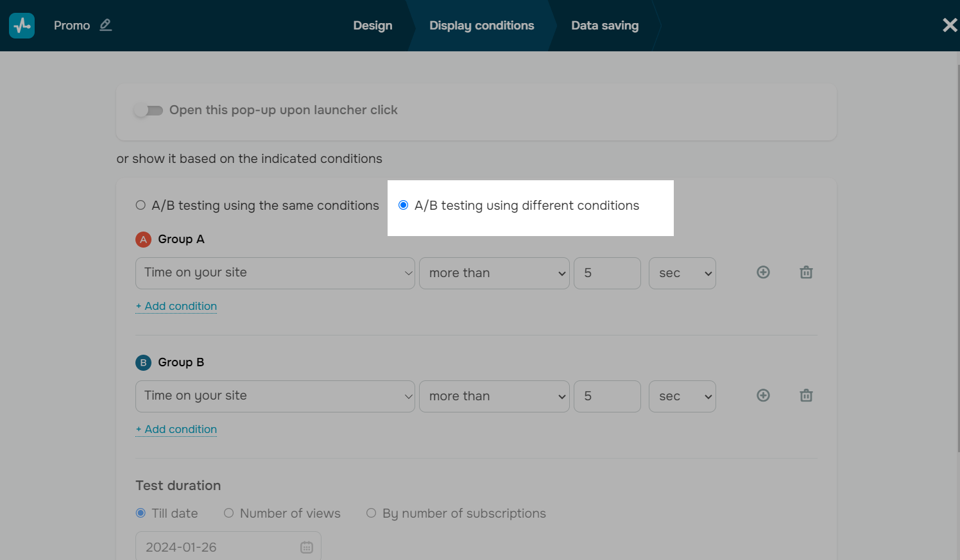The height and width of the screenshot is (560, 960).
Task: Delete the Group B condition with trash icon
Action: tap(806, 396)
